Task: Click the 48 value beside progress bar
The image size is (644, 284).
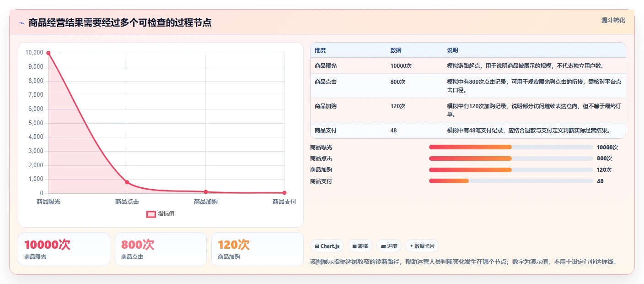Action: click(x=600, y=181)
